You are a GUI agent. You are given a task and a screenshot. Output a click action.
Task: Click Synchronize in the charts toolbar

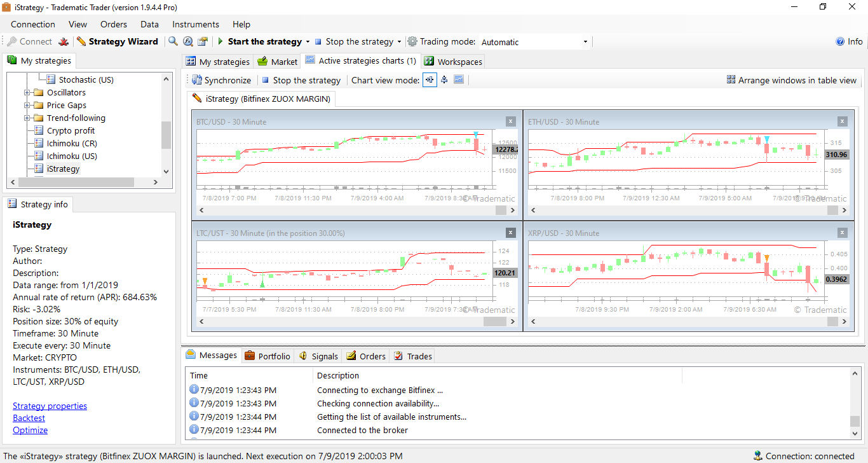tap(222, 80)
